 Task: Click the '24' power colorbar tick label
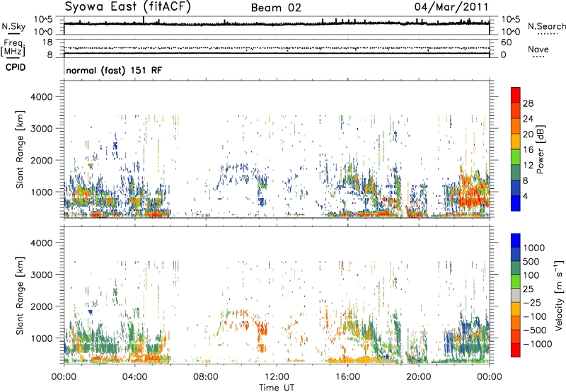528,119
